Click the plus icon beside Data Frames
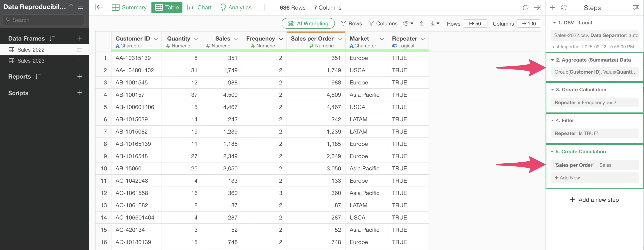Viewport: 644px width, 250px height. click(80, 38)
